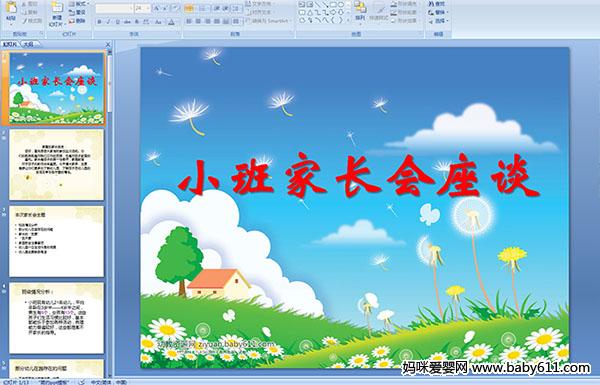Expand the slide Layout dropdown
The image size is (600, 385).
[x=78, y=3]
